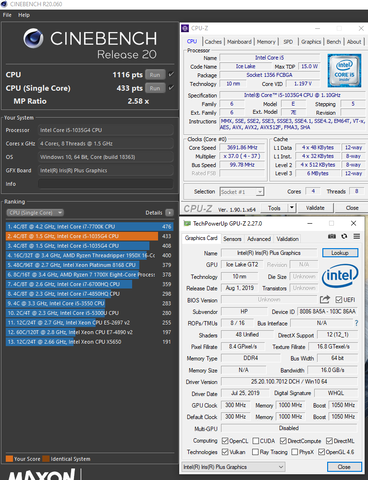Viewport: 368px width, 480px height.
Task: Run the CPU multi-core benchmark
Action: click(x=155, y=75)
